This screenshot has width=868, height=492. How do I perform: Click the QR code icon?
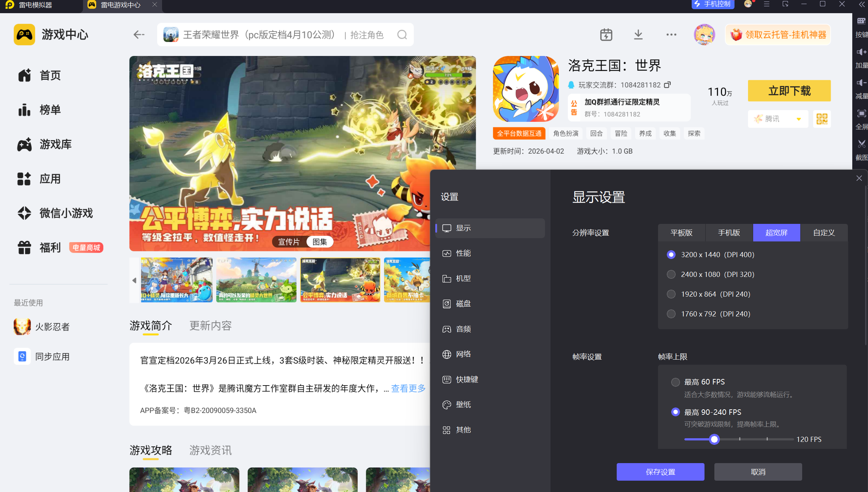(x=822, y=119)
